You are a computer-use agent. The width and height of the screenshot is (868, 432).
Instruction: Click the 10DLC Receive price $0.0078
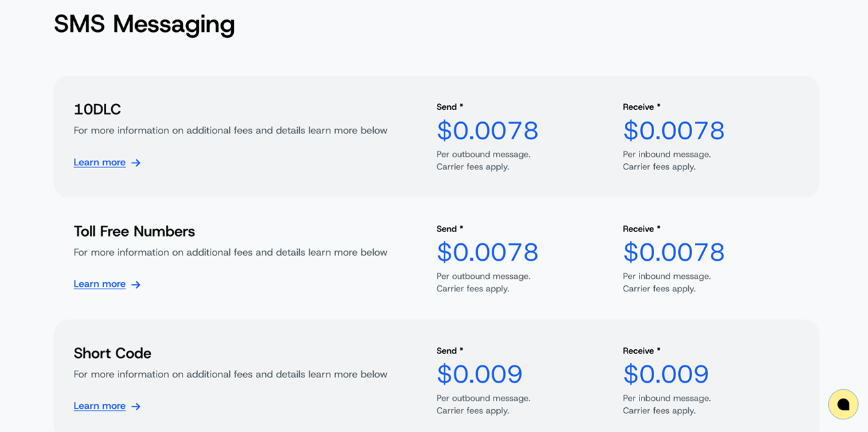(673, 131)
